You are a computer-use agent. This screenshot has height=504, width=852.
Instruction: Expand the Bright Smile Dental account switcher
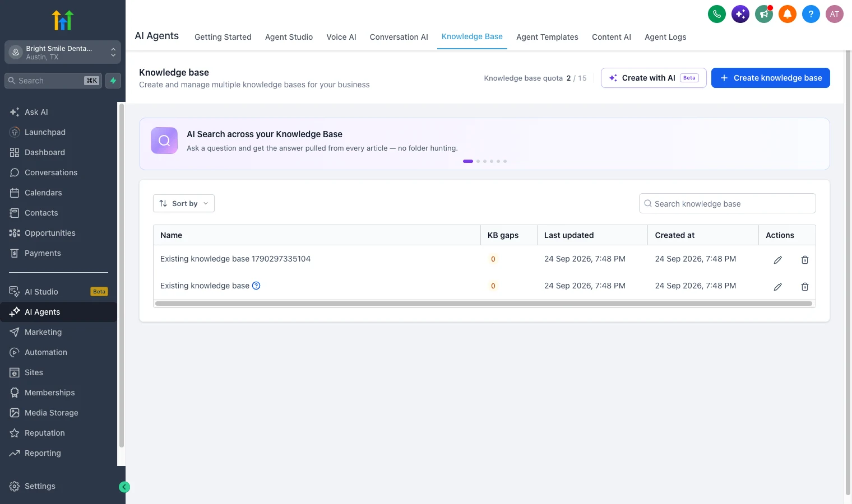click(63, 52)
